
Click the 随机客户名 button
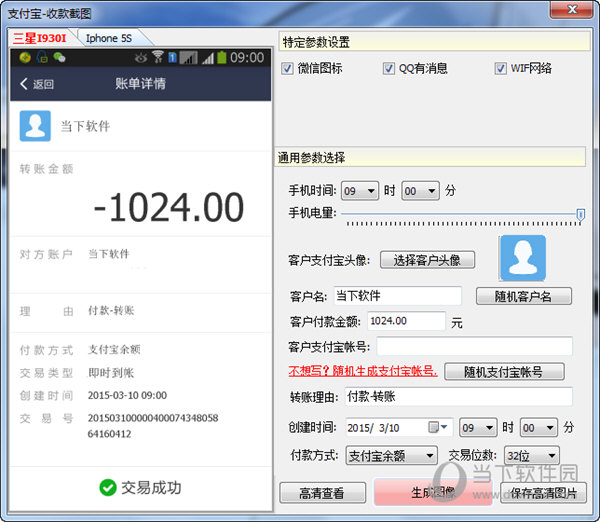[x=523, y=296]
